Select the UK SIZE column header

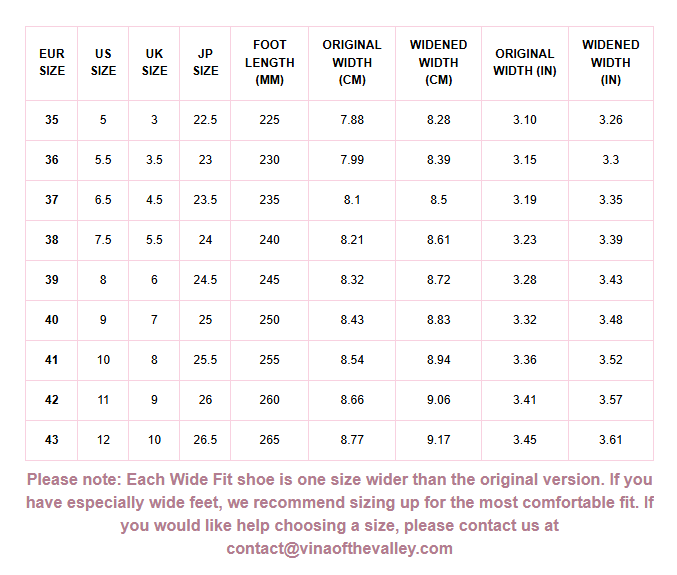(x=154, y=62)
